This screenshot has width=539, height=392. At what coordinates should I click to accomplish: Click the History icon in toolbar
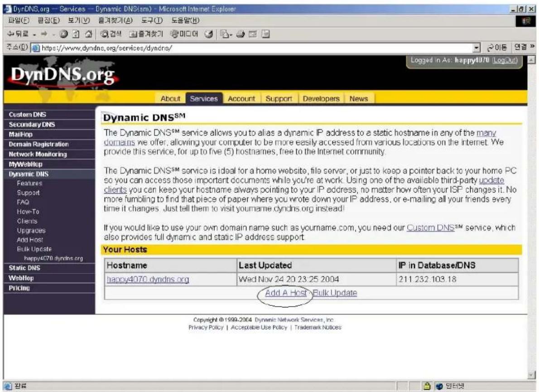pos(208,34)
